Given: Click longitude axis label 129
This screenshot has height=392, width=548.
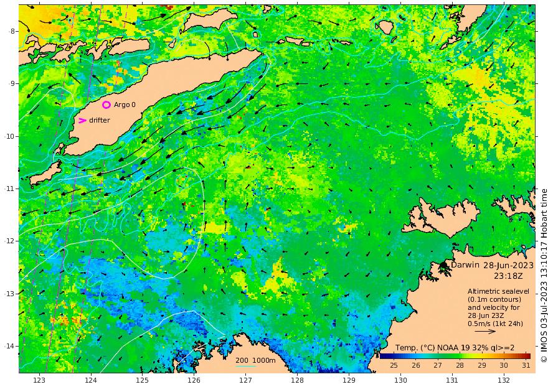Looking at the screenshot, I should 349,380.
